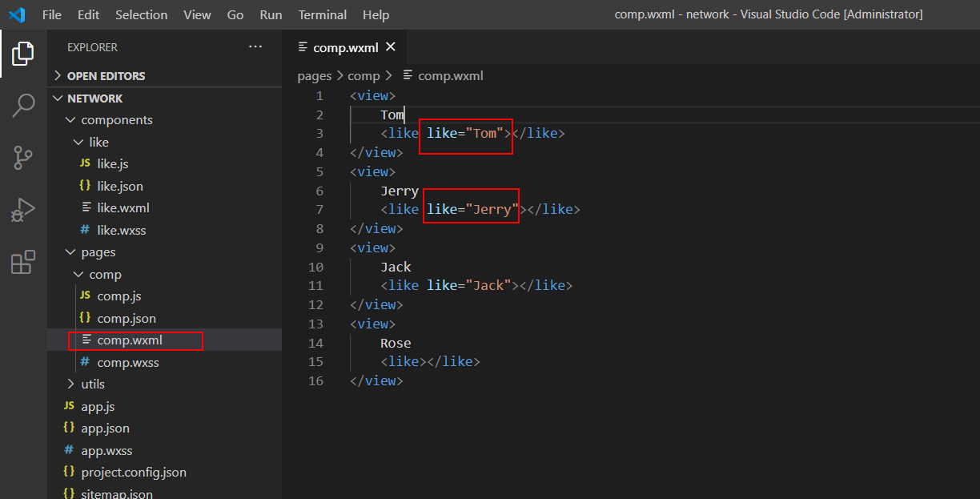Open the Go menu
Image resolution: width=980 pixels, height=499 pixels.
235,14
